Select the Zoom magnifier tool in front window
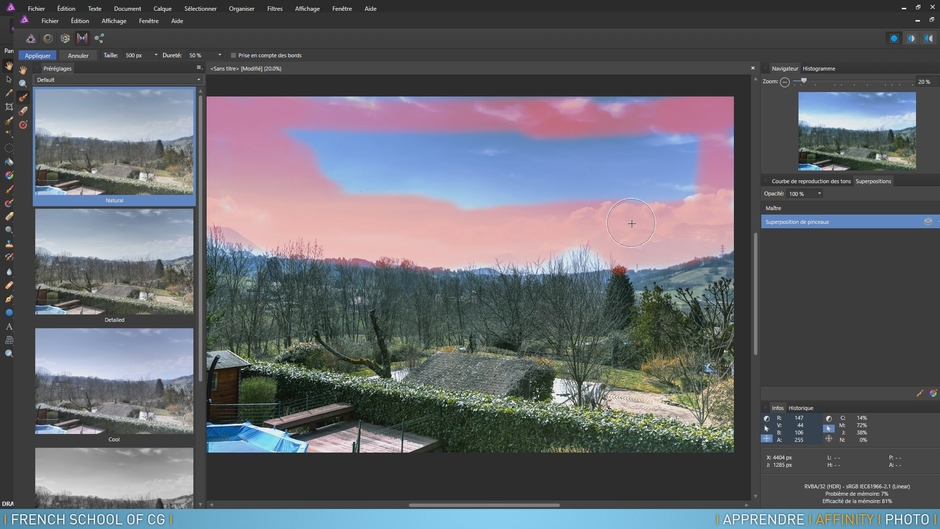 coord(23,83)
